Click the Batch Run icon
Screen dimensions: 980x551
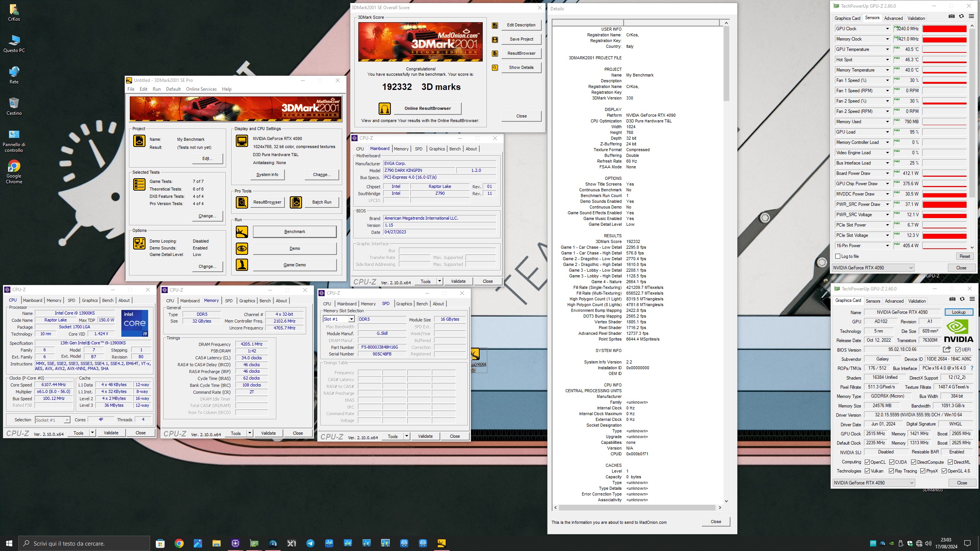[296, 202]
